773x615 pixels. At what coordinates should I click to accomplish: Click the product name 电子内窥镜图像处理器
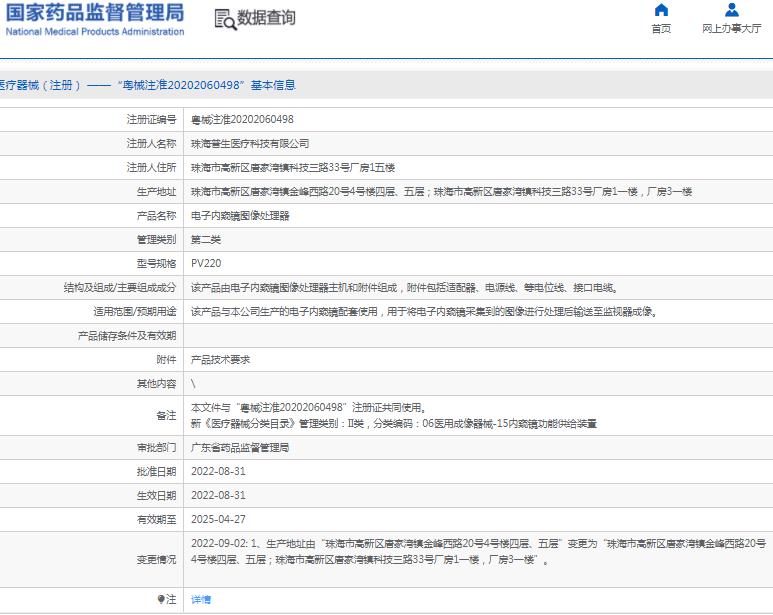(241, 215)
